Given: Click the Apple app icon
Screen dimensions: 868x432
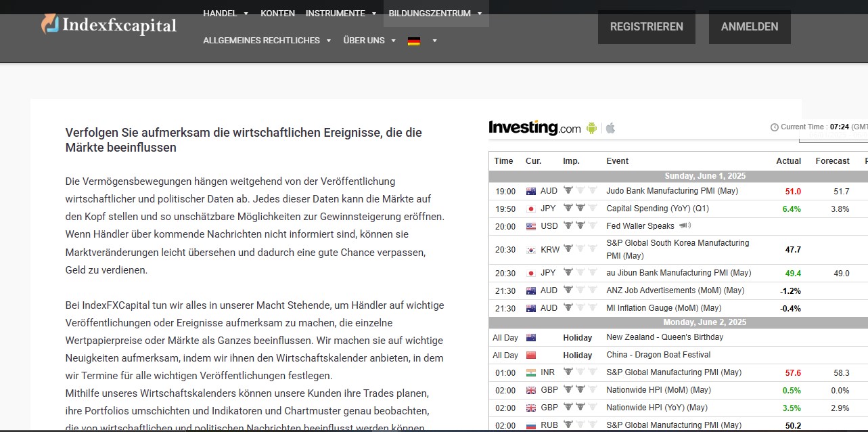Looking at the screenshot, I should coord(610,128).
